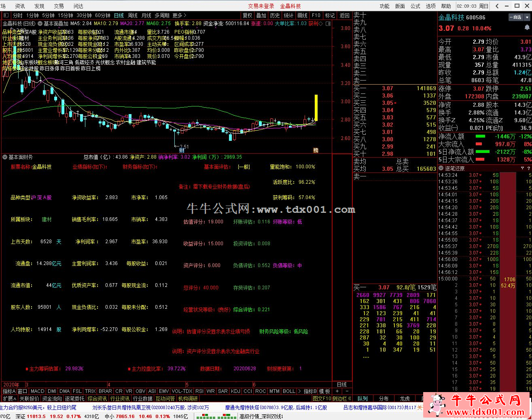Screen dimensions: 532x420
Task: Select the 月线 monthly period
Action: [146, 15]
